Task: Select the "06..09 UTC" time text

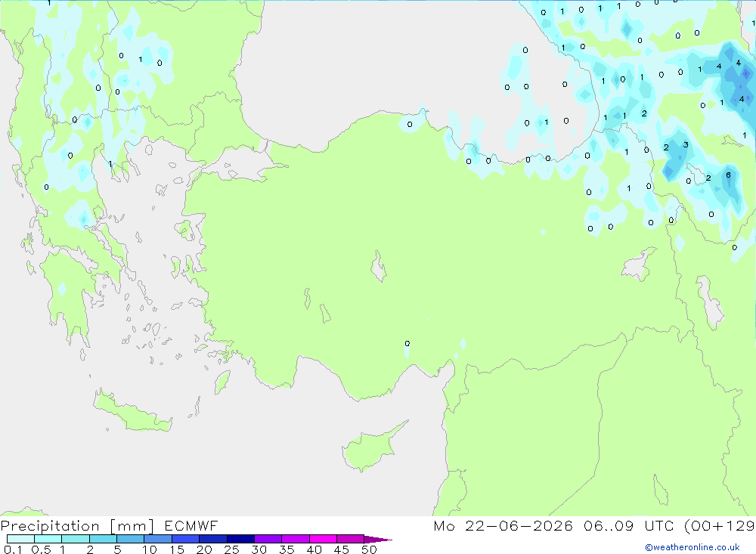Action: tap(628, 525)
